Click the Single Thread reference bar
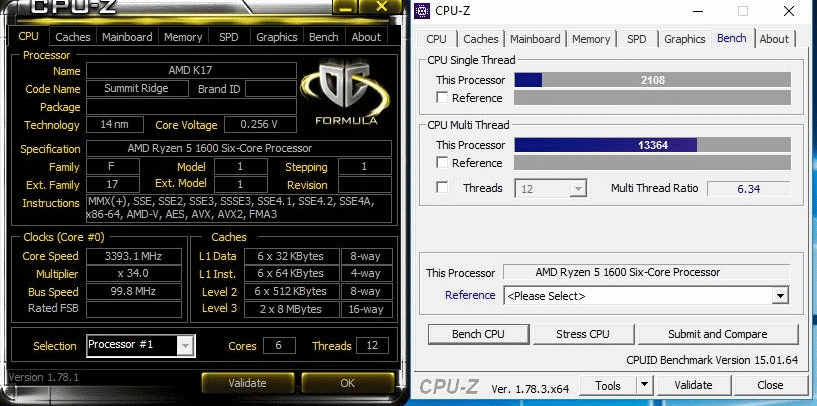Image resolution: width=817 pixels, height=406 pixels. (652, 97)
